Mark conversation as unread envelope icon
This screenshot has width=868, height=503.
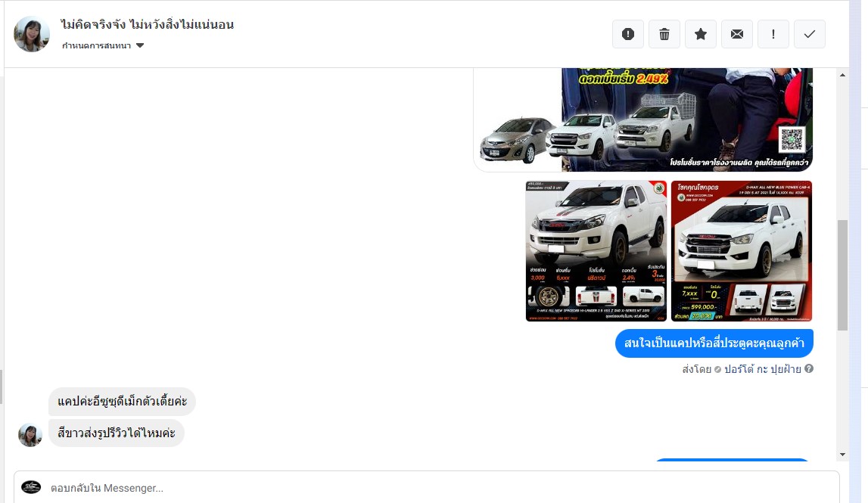(737, 34)
